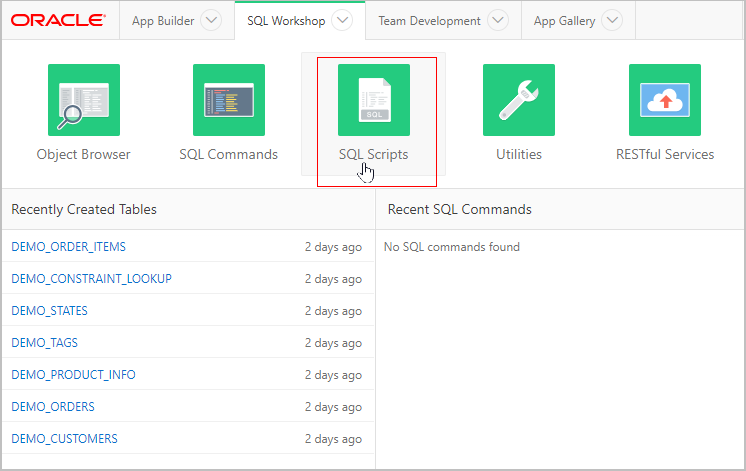The height and width of the screenshot is (471, 746).
Task: Click the SQL Commands icon
Action: [228, 100]
